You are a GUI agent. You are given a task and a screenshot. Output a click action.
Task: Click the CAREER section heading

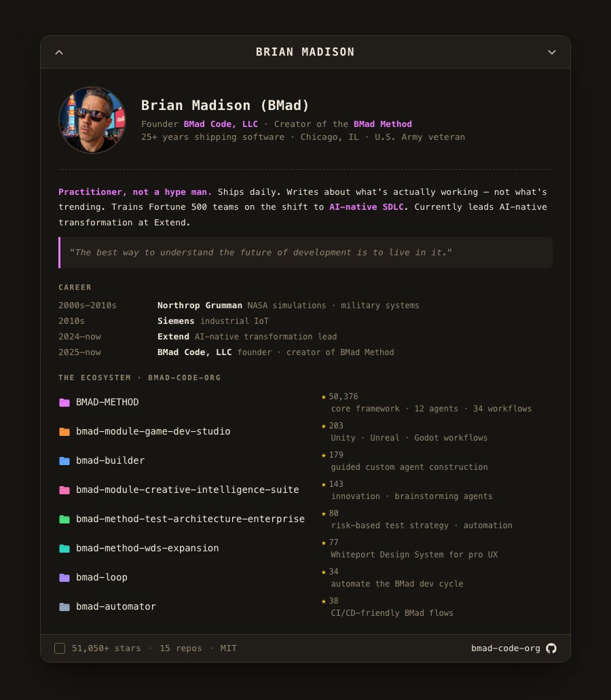(75, 287)
